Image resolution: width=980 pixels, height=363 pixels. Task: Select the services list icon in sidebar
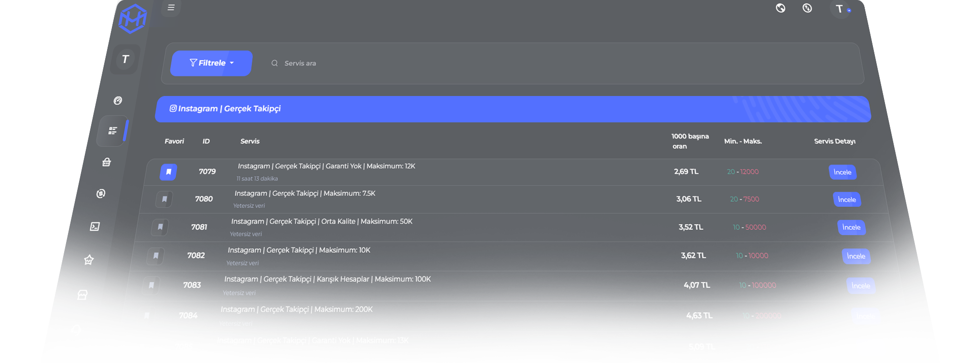click(112, 131)
